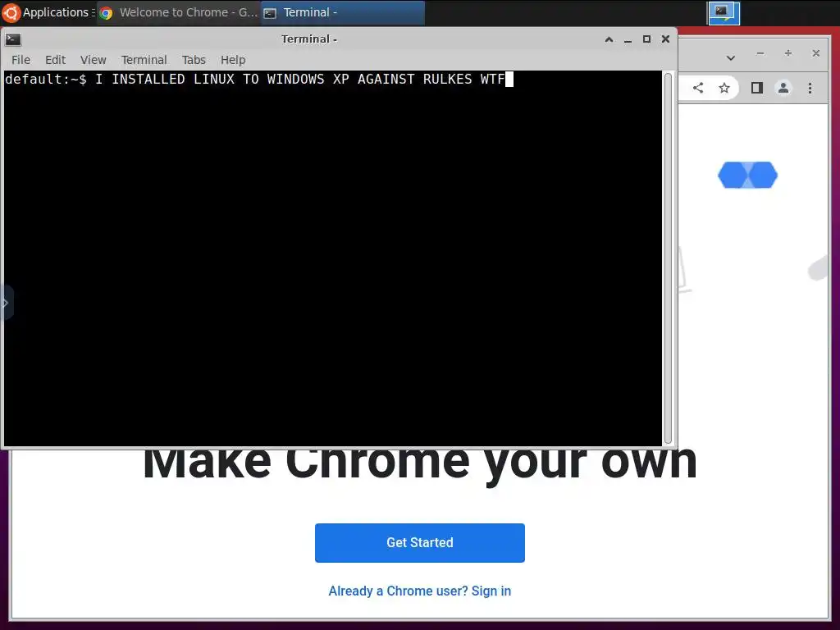This screenshot has height=630, width=840.
Task: Open the Terminal View menu
Action: click(94, 60)
